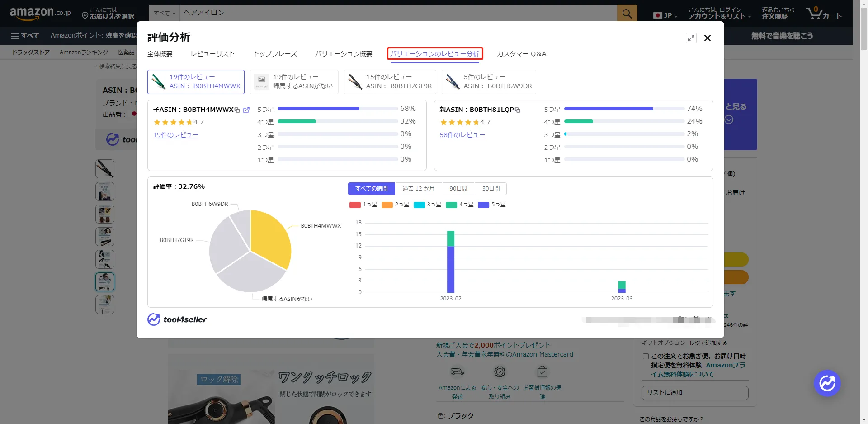Select the バリエーションのレビュー分析 tab
868x424 pixels.
(x=435, y=54)
